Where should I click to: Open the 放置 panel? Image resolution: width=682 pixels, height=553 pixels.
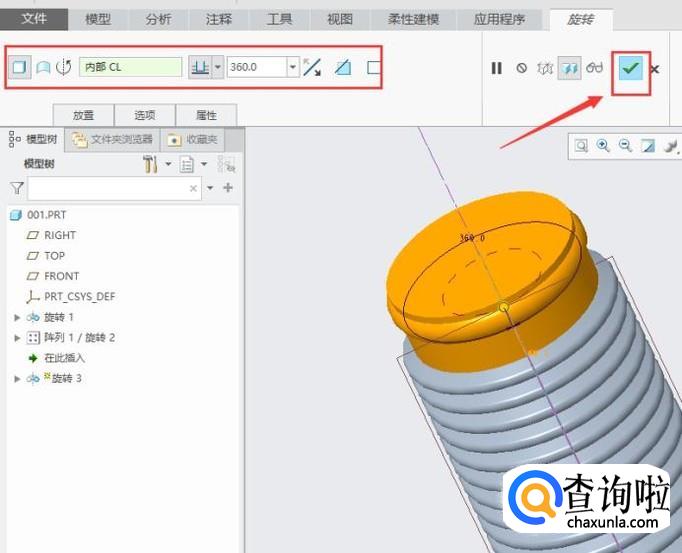point(83,115)
